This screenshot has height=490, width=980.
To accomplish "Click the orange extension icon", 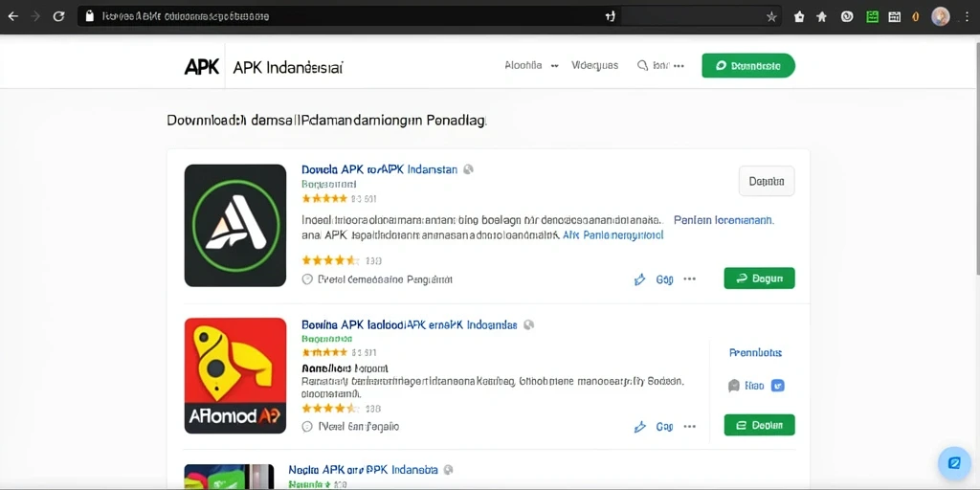I will tap(916, 17).
